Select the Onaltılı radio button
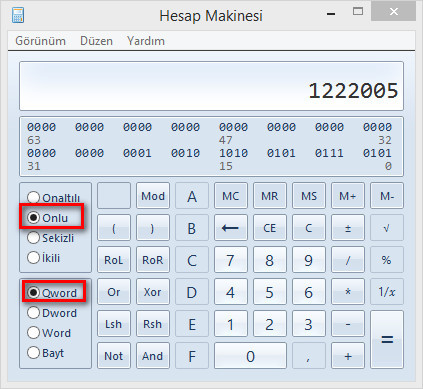Viewport: 423px width, 389px height. (53, 198)
